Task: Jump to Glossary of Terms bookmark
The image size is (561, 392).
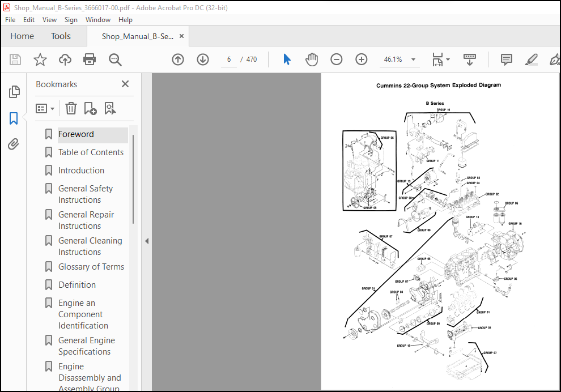Action: point(91,267)
